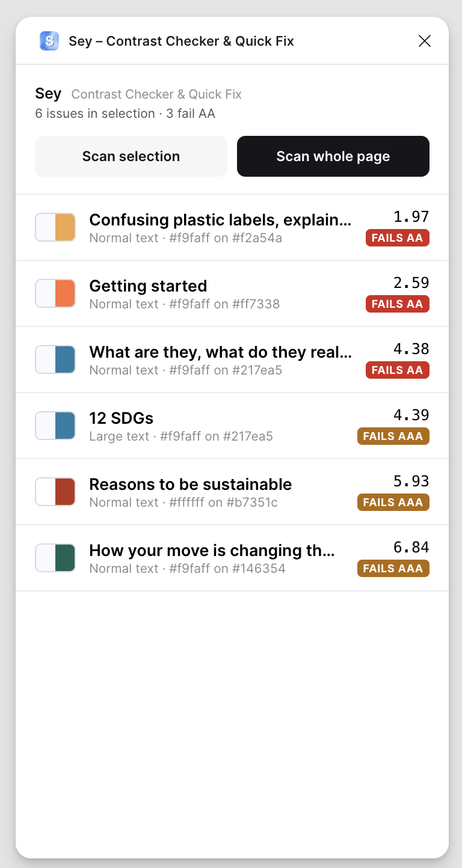Click the blue swatch beside 12 SDGs
462x868 pixels.
click(55, 426)
